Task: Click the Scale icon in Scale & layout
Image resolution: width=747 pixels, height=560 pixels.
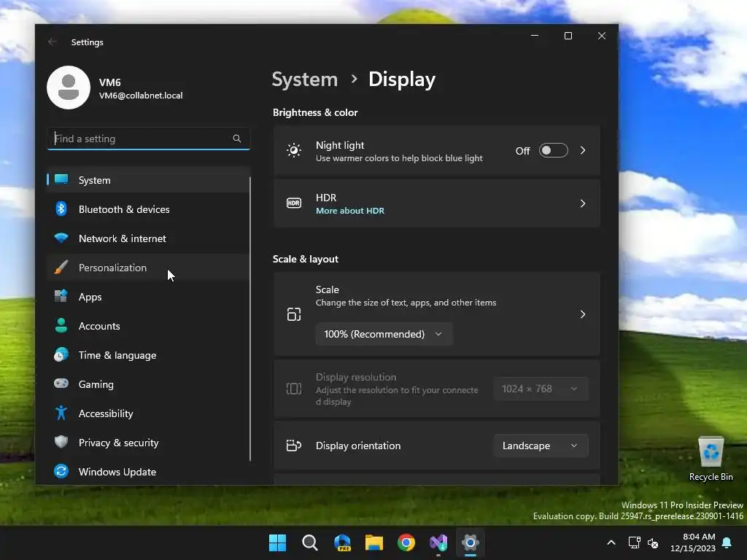Action: pos(294,314)
